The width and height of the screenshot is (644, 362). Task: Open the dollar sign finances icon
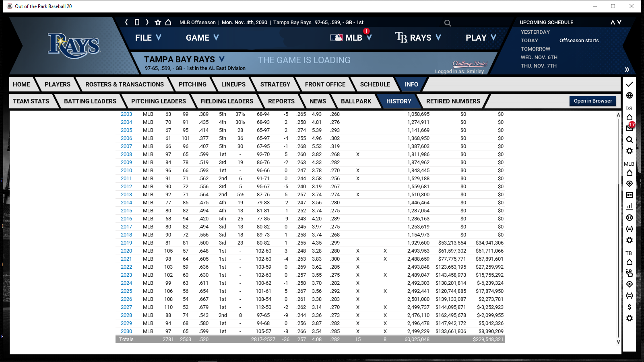point(630,307)
